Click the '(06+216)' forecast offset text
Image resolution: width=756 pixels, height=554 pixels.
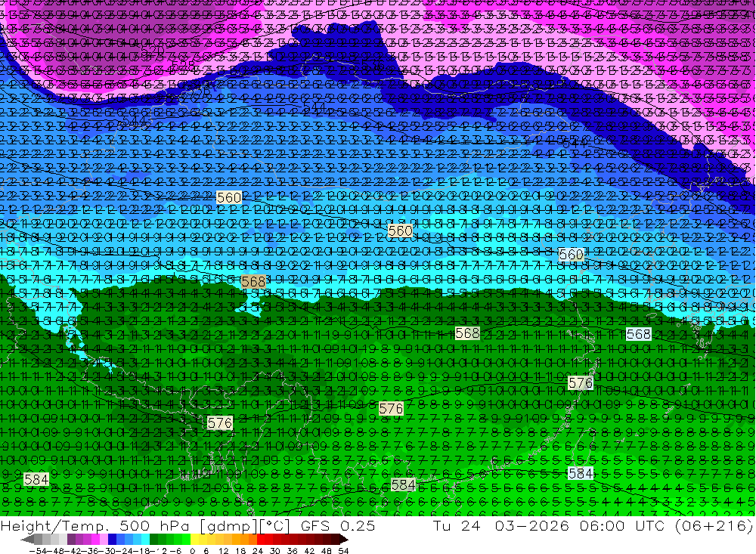pyautogui.click(x=714, y=526)
